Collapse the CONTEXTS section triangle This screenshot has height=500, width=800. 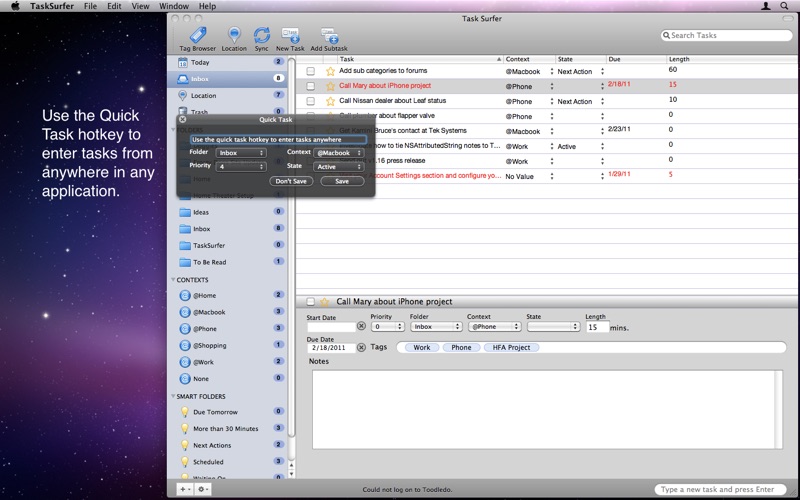[x=173, y=280]
